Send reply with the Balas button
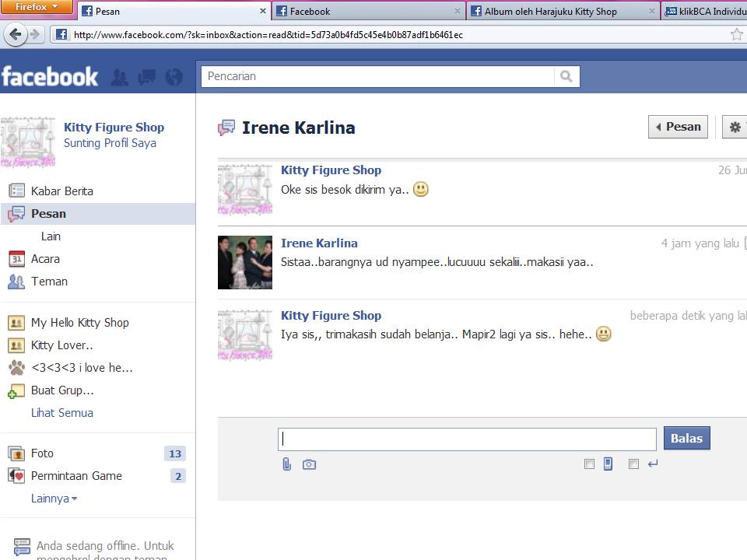This screenshot has width=747, height=560. pyautogui.click(x=686, y=438)
